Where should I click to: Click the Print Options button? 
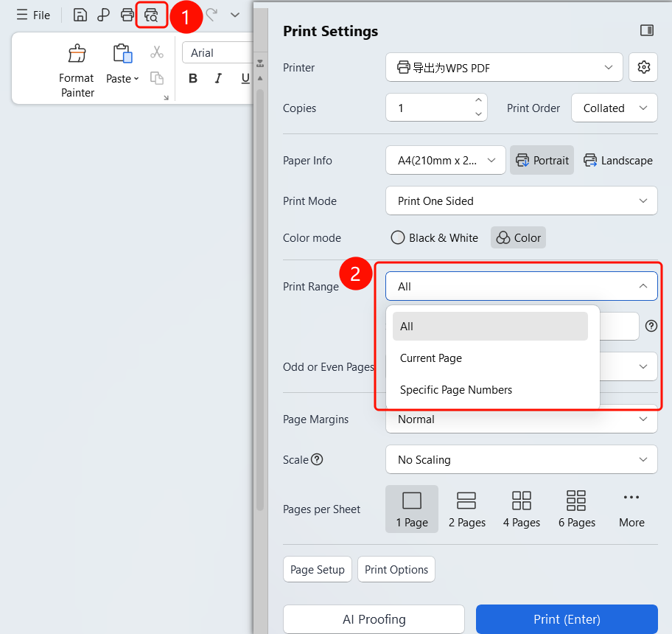click(x=396, y=569)
